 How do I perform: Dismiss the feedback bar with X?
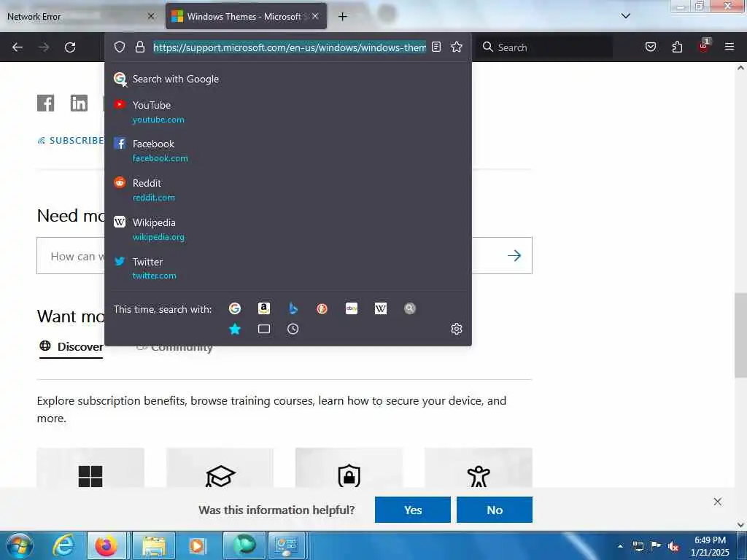tap(718, 502)
